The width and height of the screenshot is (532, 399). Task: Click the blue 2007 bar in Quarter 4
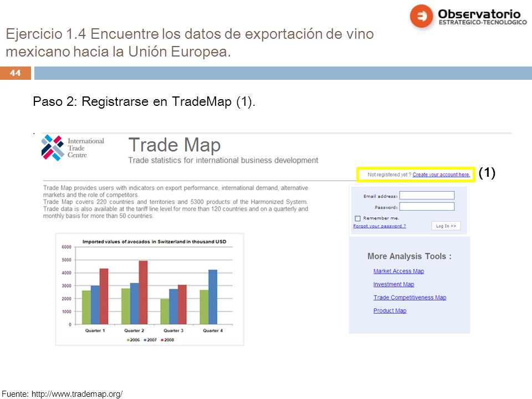(x=213, y=297)
